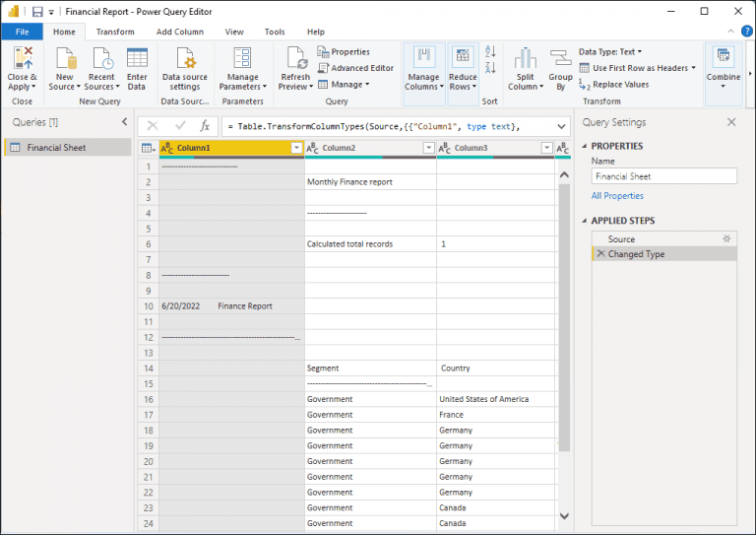The width and height of the screenshot is (756, 535).
Task: Click the All Properties link
Action: [x=617, y=195]
